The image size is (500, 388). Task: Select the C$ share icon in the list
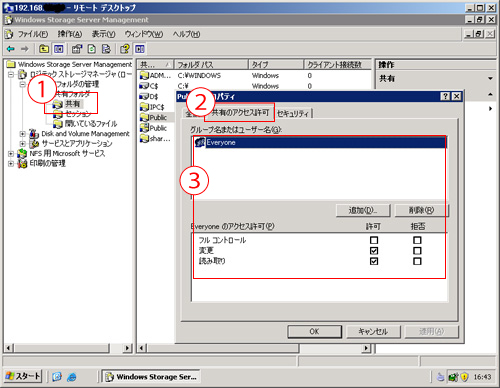(144, 86)
